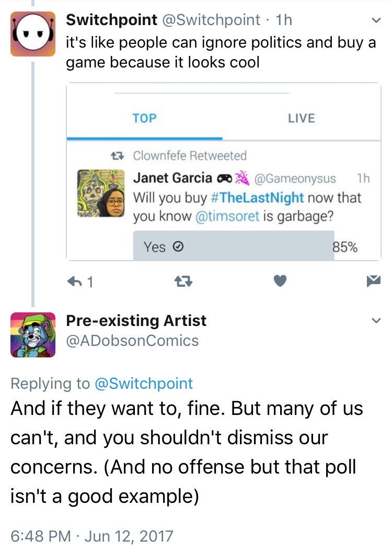The height and width of the screenshot is (551, 392).
Task: Expand the chevron menu beside Pre-existing Artist
Action: tap(376, 320)
